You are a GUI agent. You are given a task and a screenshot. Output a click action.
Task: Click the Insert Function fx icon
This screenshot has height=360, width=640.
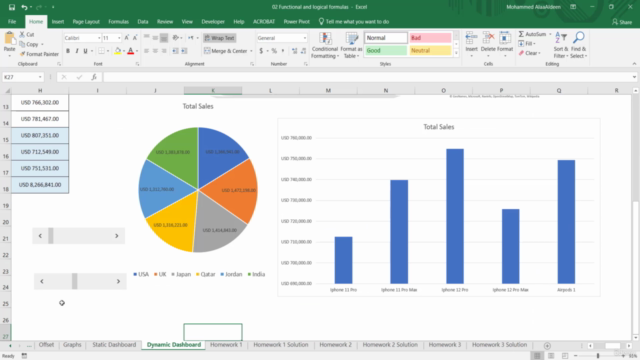pos(94,77)
